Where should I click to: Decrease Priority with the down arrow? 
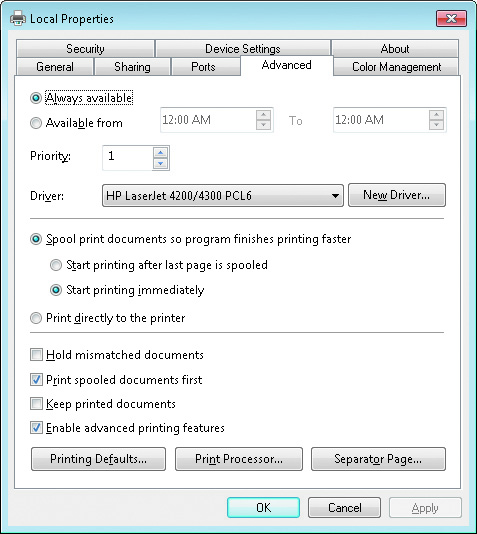click(160, 163)
